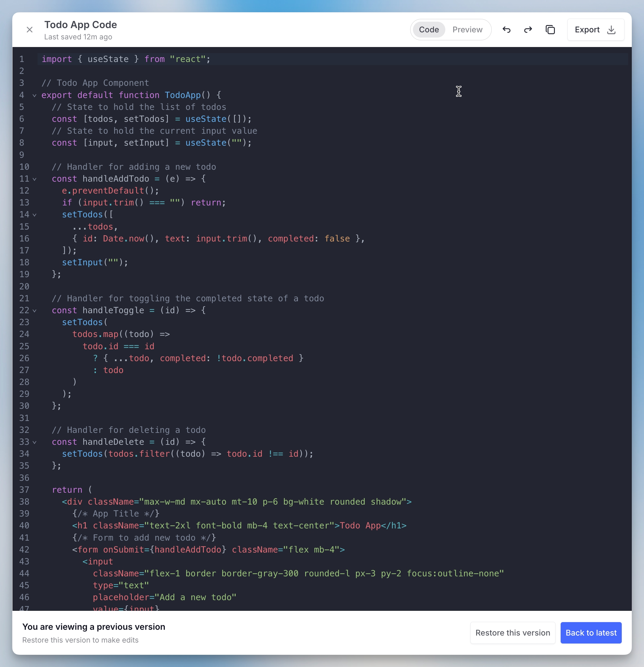Click the redo arrow icon
The height and width of the screenshot is (667, 644).
tap(528, 30)
